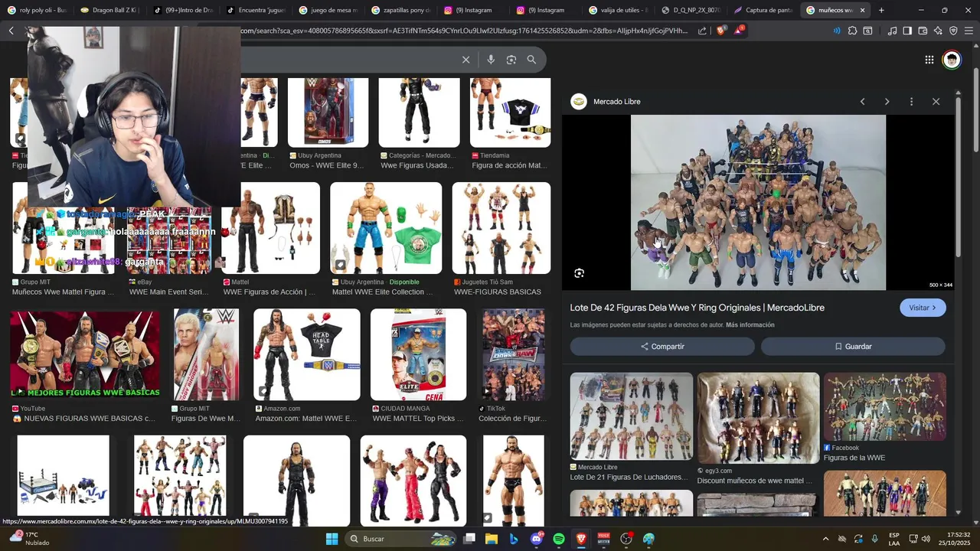Open Discord from the taskbar
Image resolution: width=980 pixels, height=551 pixels.
[x=536, y=539]
